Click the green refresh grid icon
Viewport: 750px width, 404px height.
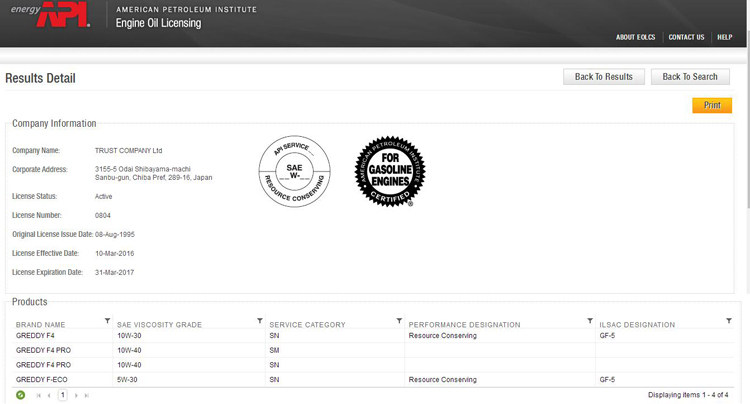21,395
